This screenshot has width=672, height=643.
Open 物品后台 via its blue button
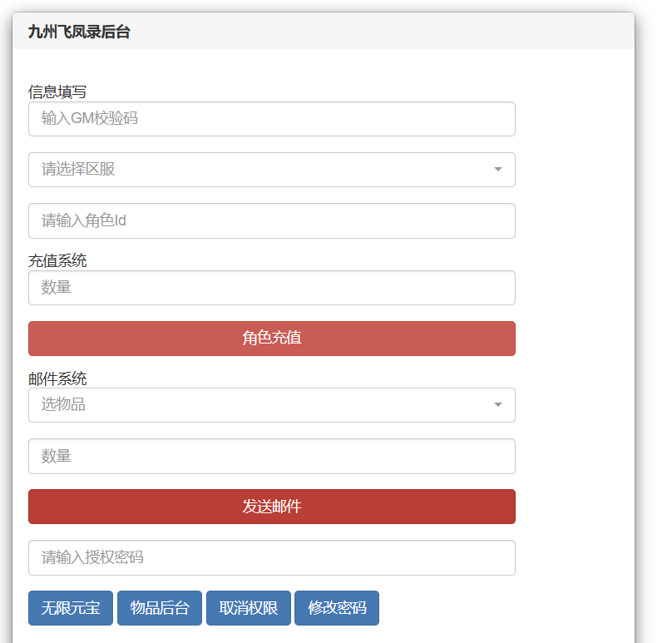160,608
